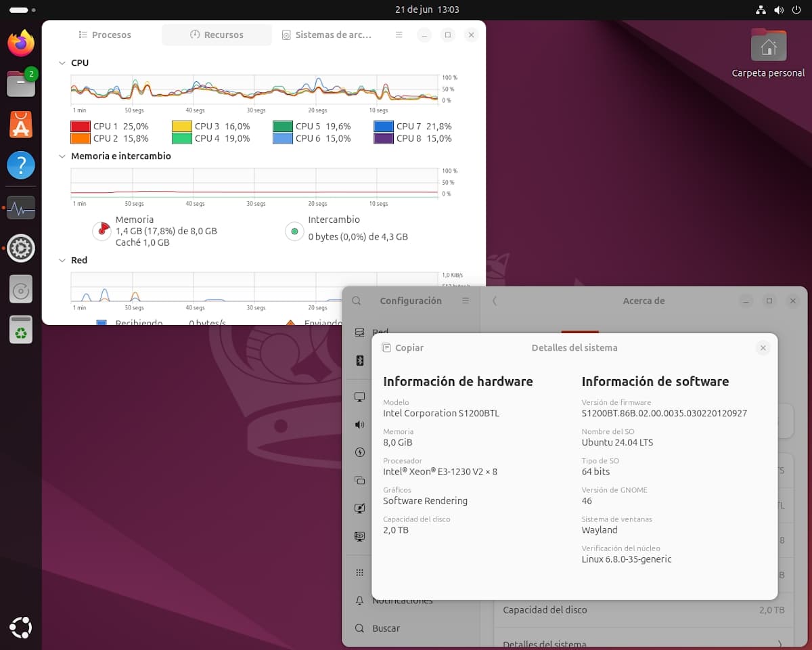This screenshot has height=650, width=812.
Task: Click the Copiar button in system details
Action: pyautogui.click(x=403, y=347)
